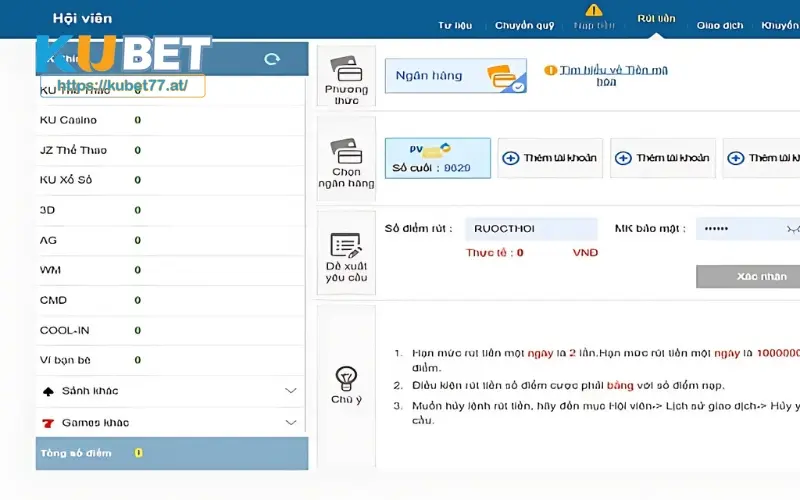Click the Chọn ngân hàng card icon
The image size is (800, 500).
tap(346, 151)
